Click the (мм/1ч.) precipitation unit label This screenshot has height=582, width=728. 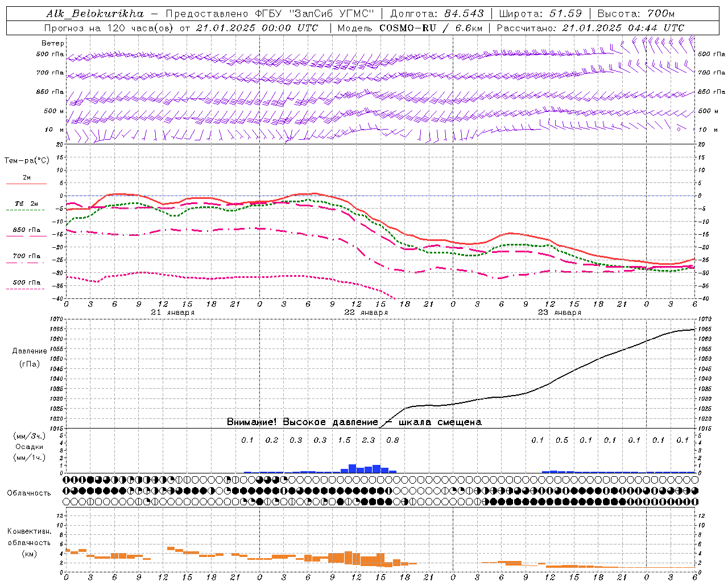pos(30,458)
